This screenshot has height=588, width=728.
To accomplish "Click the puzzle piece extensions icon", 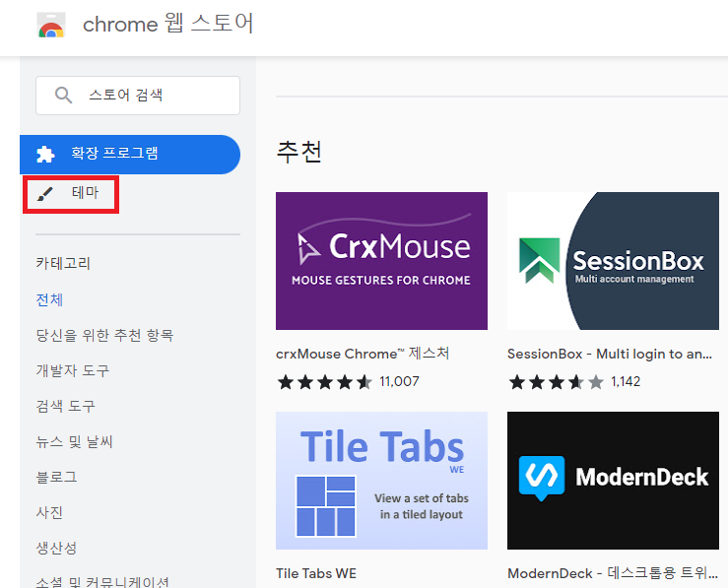I will [45, 154].
